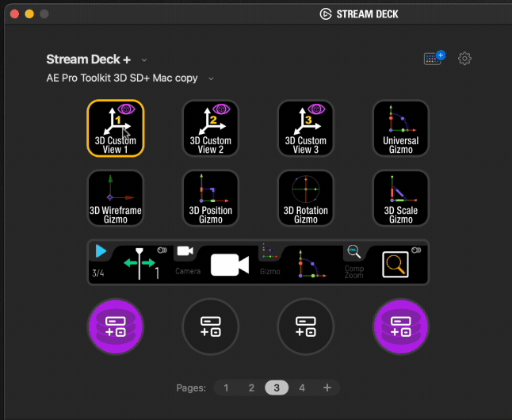Image resolution: width=512 pixels, height=420 pixels.
Task: Click the small Gizmo label icon
Action: pyautogui.click(x=269, y=251)
